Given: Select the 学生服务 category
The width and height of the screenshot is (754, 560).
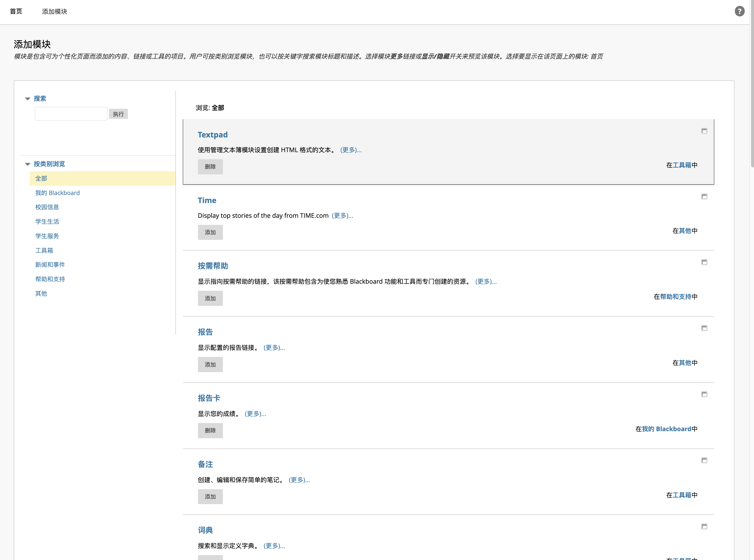Looking at the screenshot, I should tap(47, 236).
